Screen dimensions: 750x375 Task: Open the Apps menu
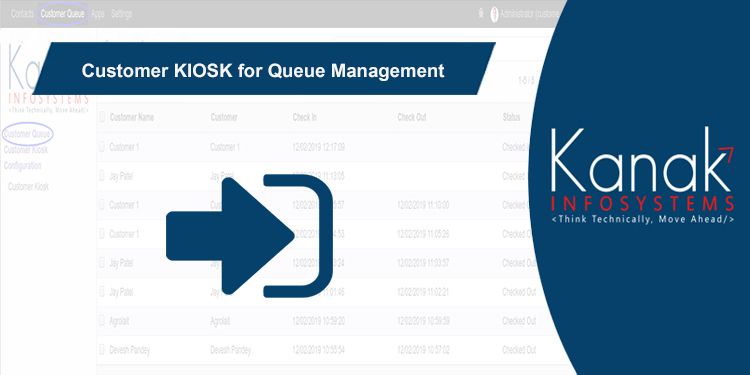tap(98, 14)
